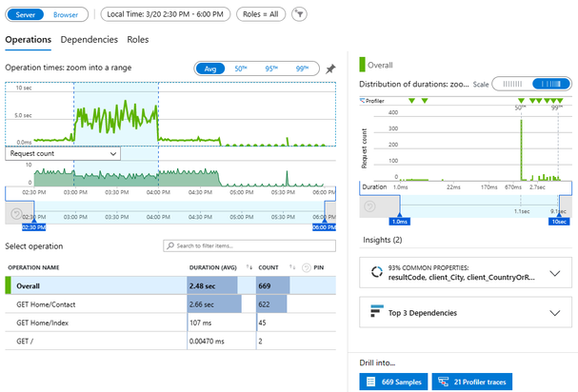The image size is (578, 392).
Task: Click the 10sec duration slider handle
Action: [559, 221]
